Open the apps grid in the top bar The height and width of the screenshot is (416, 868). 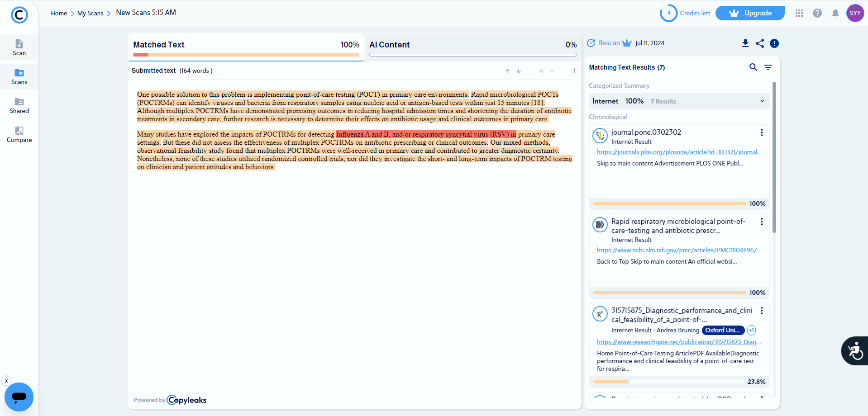point(799,13)
